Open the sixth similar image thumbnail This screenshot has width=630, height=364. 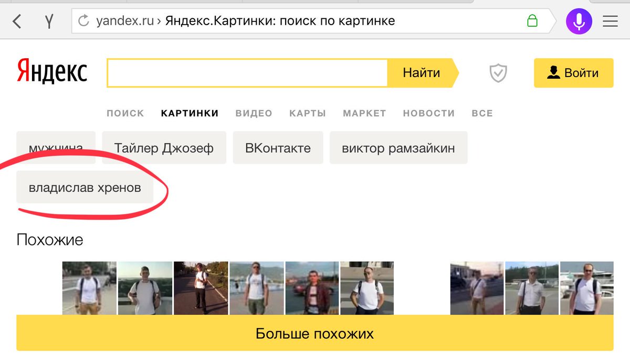point(367,288)
